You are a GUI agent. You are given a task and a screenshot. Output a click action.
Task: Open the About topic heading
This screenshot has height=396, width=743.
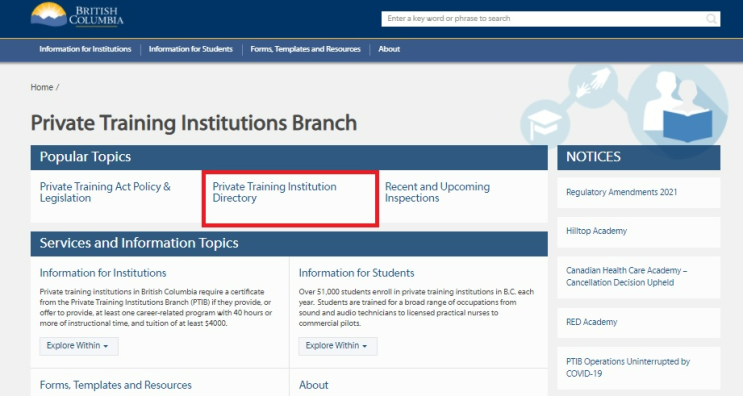click(x=314, y=385)
